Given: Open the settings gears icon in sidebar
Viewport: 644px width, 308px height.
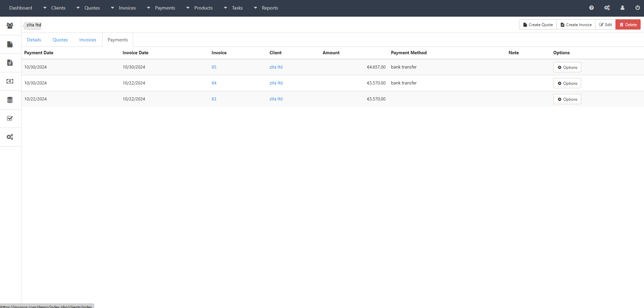Looking at the screenshot, I should click(x=10, y=137).
